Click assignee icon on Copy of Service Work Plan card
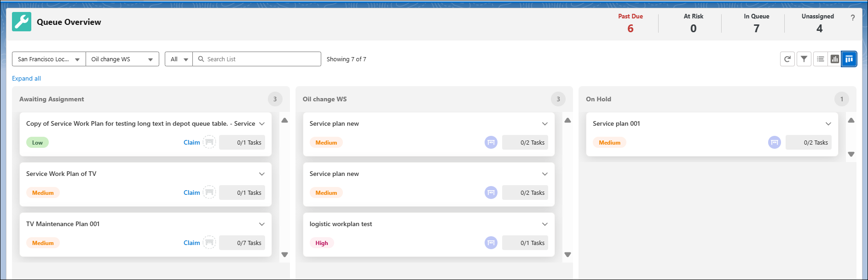Screen dimensions: 868x280 click(x=209, y=142)
